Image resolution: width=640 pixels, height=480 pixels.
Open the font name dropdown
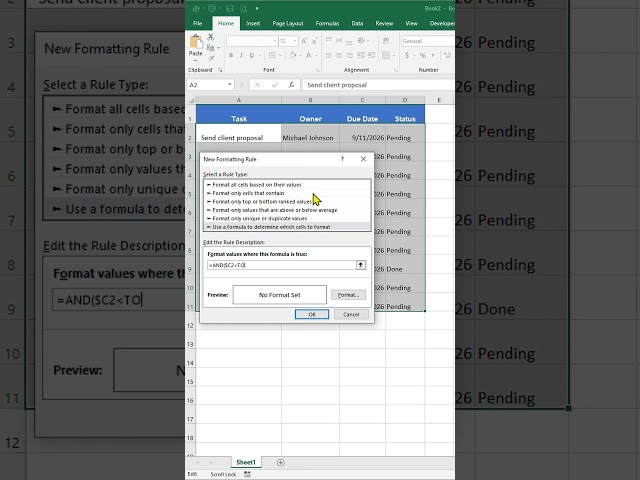click(x=275, y=41)
